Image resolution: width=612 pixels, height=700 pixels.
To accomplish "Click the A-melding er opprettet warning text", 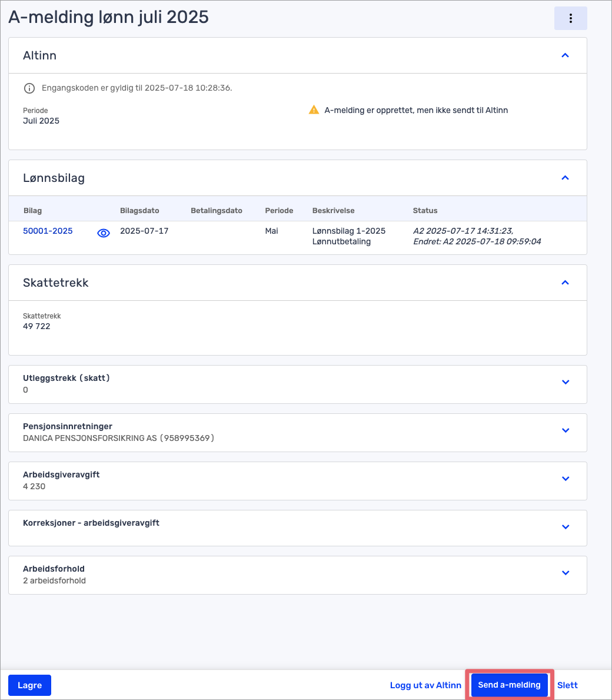I will (416, 110).
